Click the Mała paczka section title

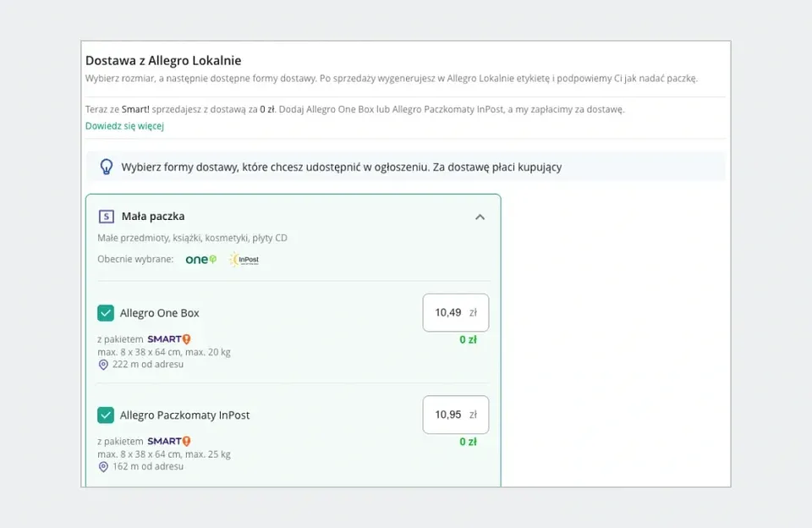point(153,217)
